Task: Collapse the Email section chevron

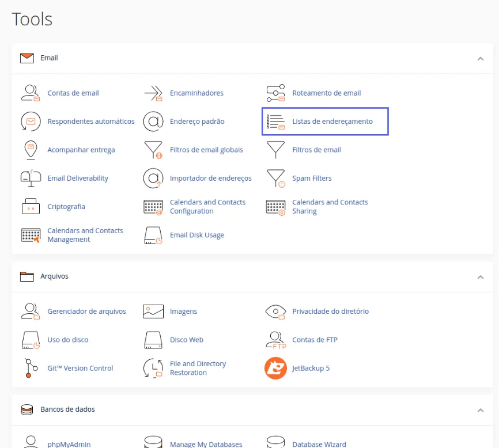Action: pyautogui.click(x=481, y=59)
